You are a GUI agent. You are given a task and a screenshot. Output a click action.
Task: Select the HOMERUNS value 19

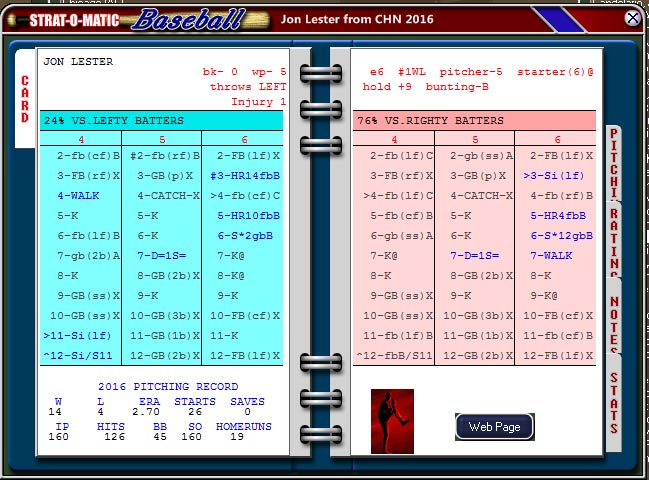click(x=237, y=437)
